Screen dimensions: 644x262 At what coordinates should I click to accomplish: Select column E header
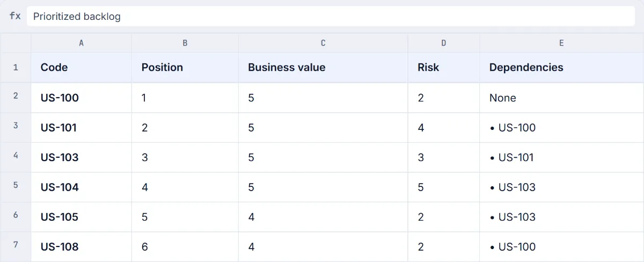point(562,43)
